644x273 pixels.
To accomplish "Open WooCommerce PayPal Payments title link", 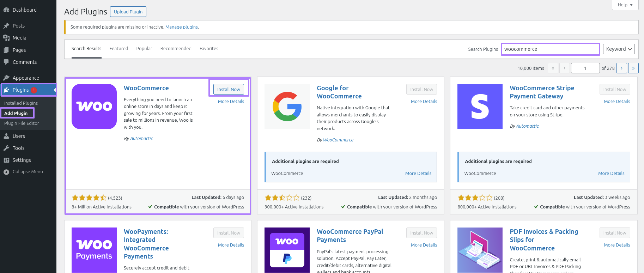I will click(350, 236).
